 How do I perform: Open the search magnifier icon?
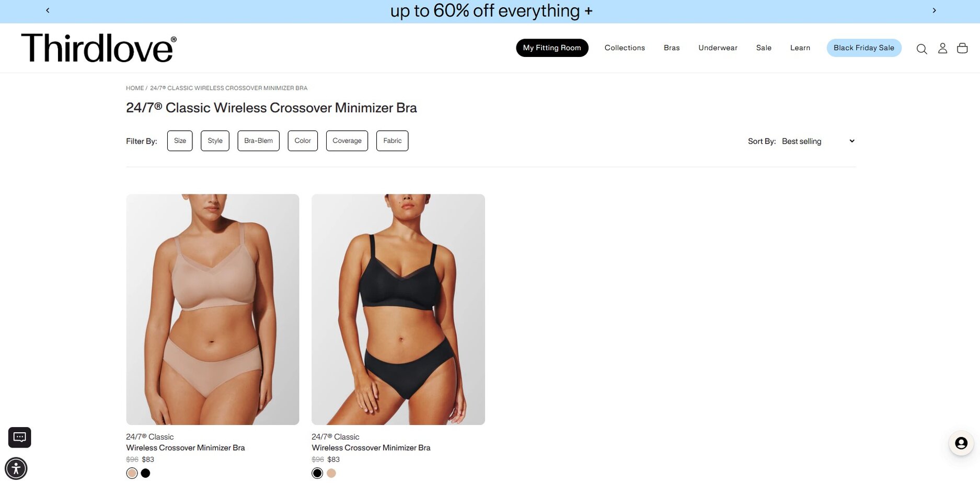click(x=921, y=49)
